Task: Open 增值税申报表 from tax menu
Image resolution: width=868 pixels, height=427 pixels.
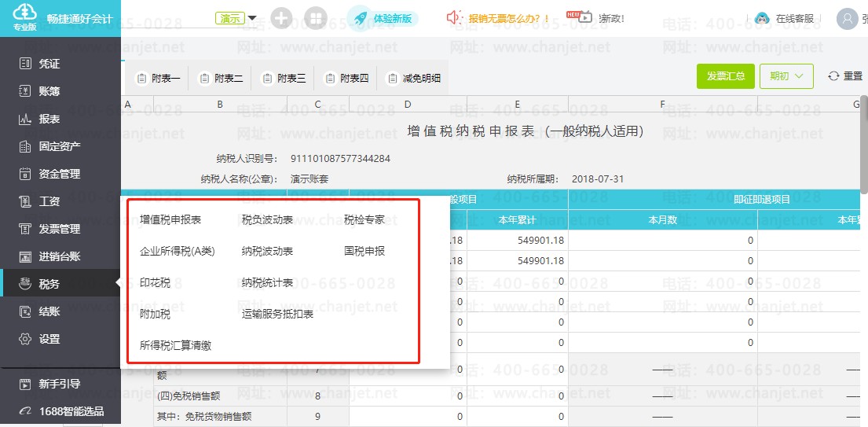Action: coord(170,220)
